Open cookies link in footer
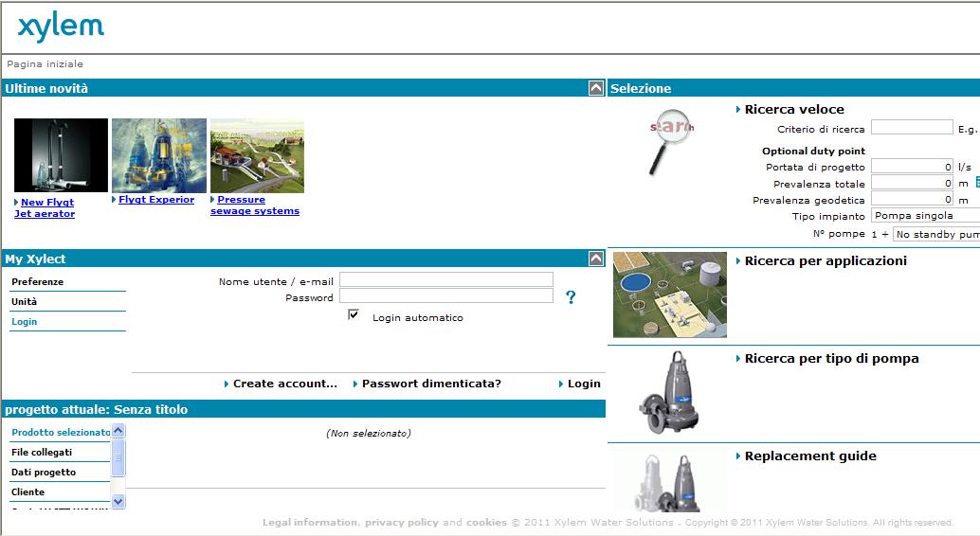The height and width of the screenshot is (536, 980). pyautogui.click(x=486, y=522)
